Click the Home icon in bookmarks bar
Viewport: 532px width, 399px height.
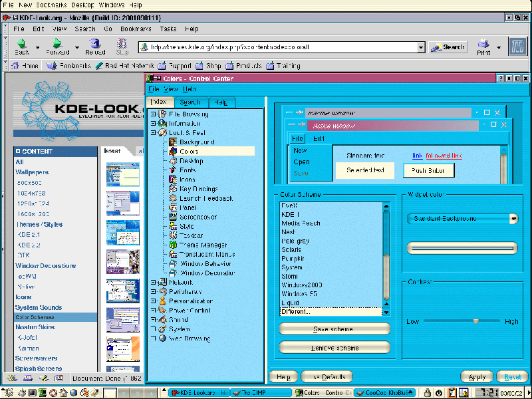coord(15,65)
